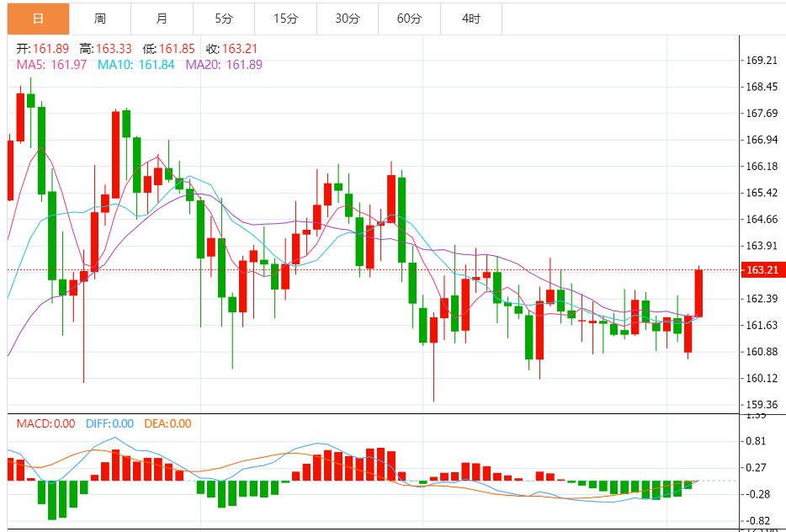Click the 166.94 price axis label

tap(762, 140)
